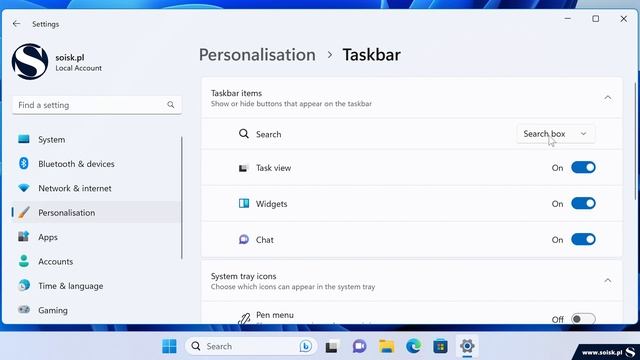Maximize the Settings window
The height and width of the screenshot is (360, 640).
pyautogui.click(x=596, y=19)
